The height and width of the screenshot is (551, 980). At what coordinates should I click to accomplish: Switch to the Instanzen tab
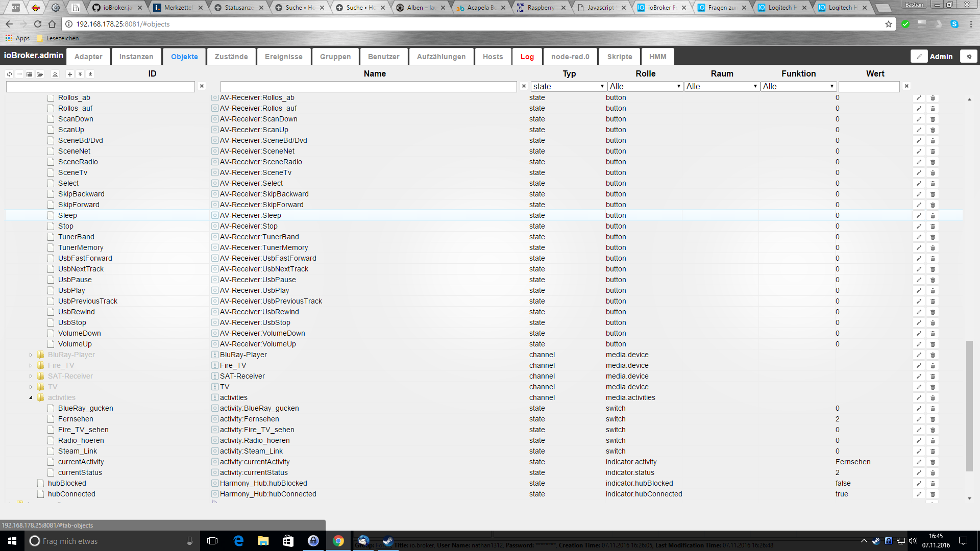point(136,57)
